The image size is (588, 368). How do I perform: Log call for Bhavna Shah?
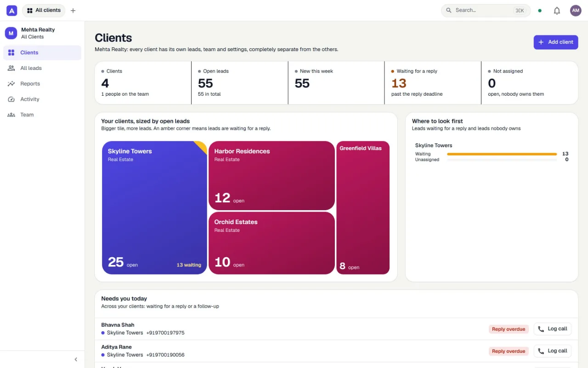[x=553, y=329]
